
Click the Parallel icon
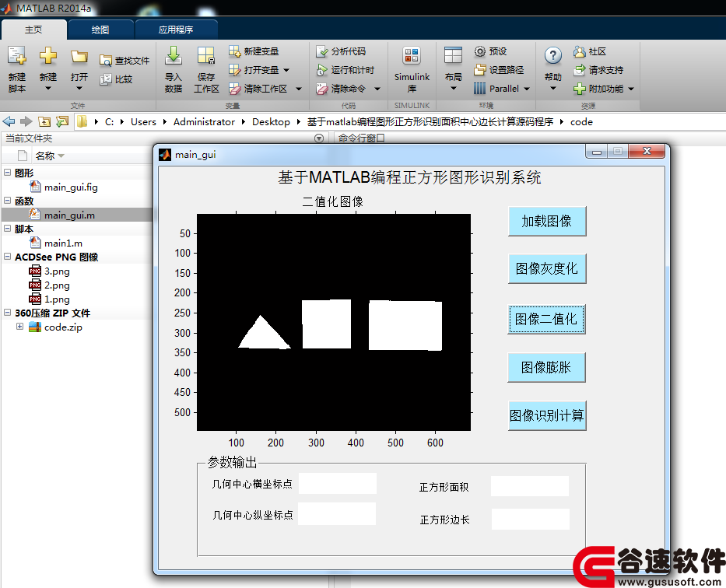(479, 89)
